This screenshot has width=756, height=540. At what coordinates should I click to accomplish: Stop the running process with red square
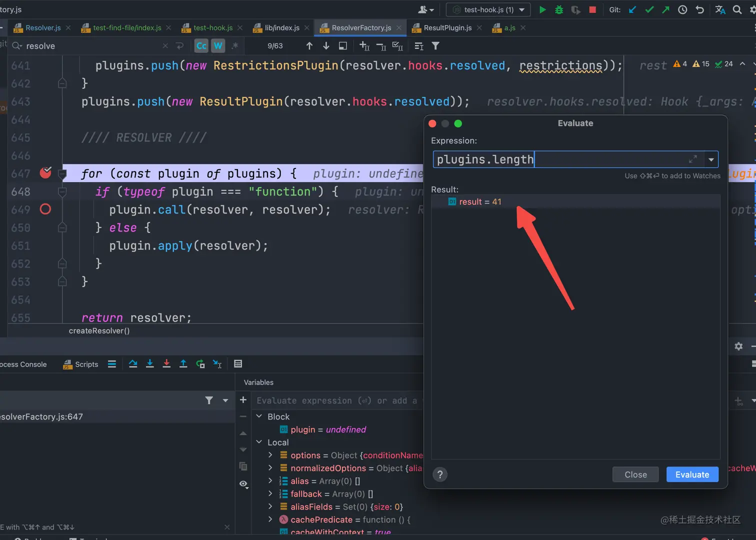pos(592,9)
